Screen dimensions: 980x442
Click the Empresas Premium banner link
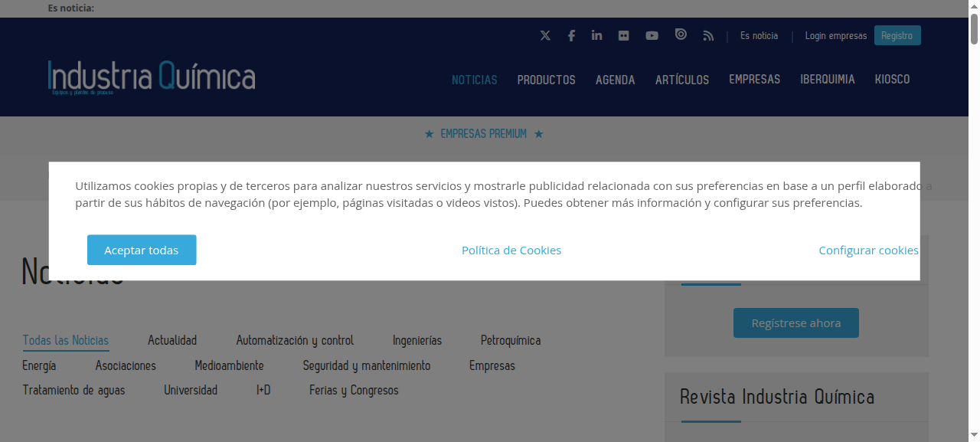pos(484,134)
